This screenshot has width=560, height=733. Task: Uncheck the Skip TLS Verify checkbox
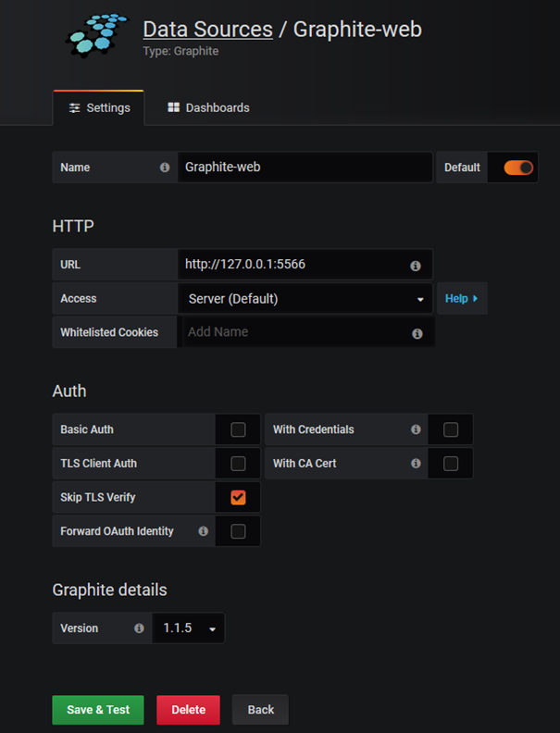238,497
